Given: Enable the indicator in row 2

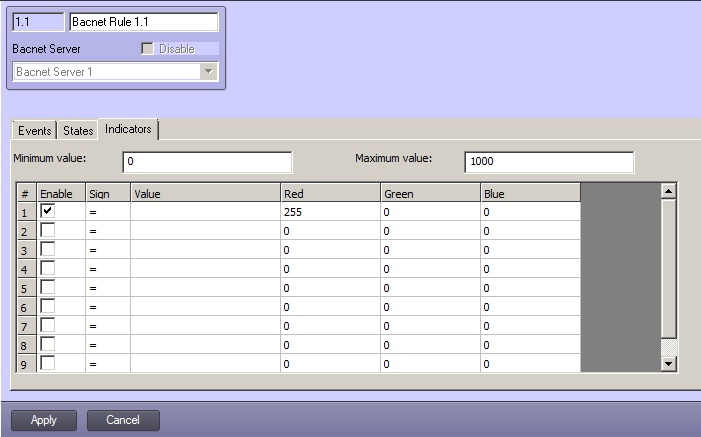Looking at the screenshot, I should (x=47, y=231).
